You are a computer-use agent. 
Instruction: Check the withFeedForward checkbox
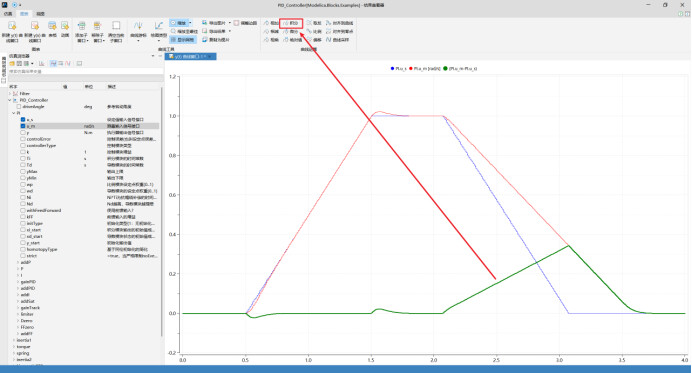(23, 211)
